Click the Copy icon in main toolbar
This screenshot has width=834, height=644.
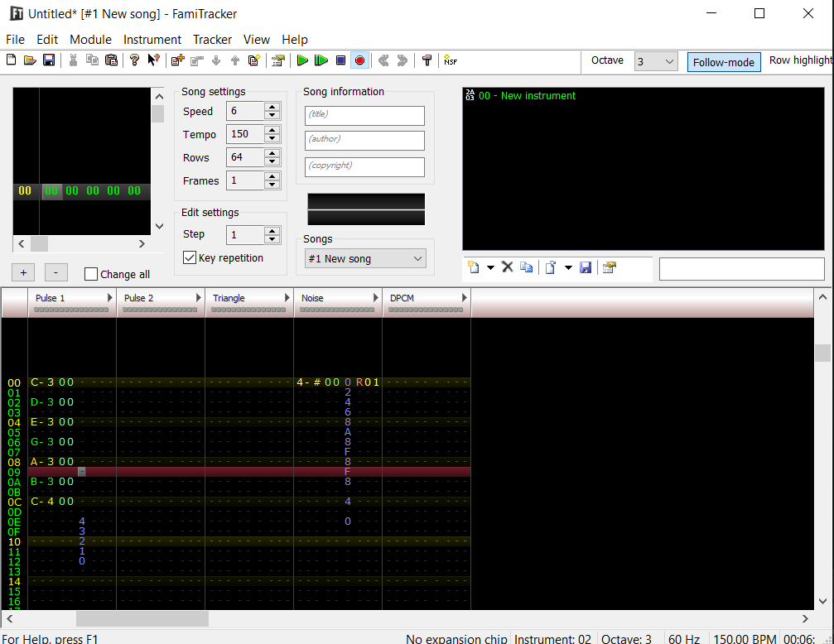point(92,60)
